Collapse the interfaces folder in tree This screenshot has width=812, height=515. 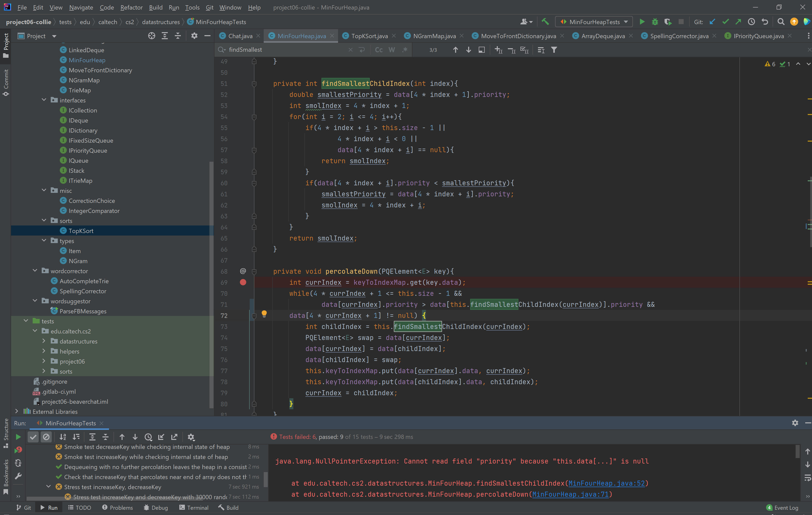44,100
